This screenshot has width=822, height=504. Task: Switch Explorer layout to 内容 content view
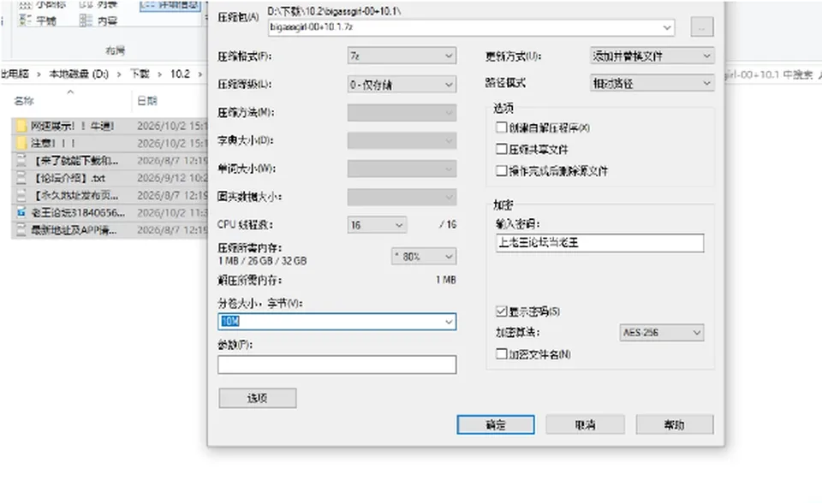click(x=98, y=21)
